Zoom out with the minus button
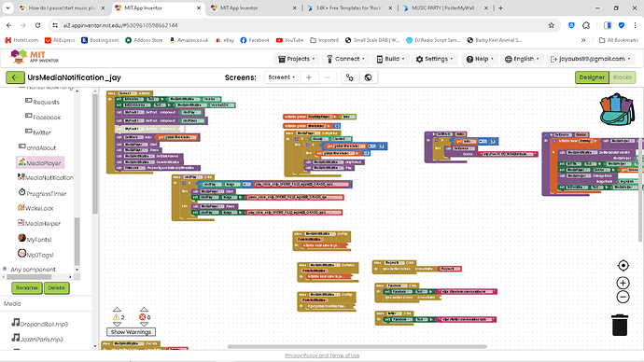 coord(623,297)
